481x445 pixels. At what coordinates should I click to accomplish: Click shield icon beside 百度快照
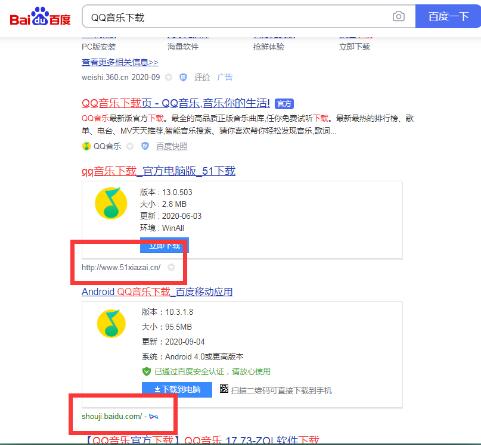[x=145, y=146]
